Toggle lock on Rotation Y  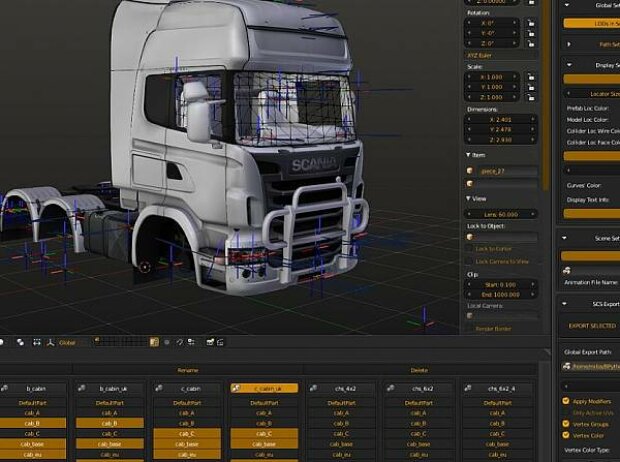(531, 33)
